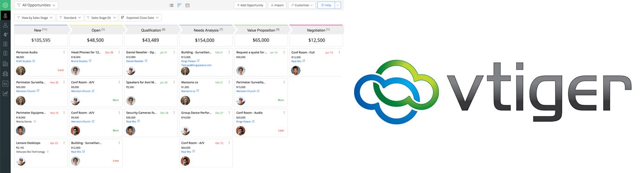Expand the Sales Stage (9) filter
The width and height of the screenshot is (644, 173).
(101, 18)
